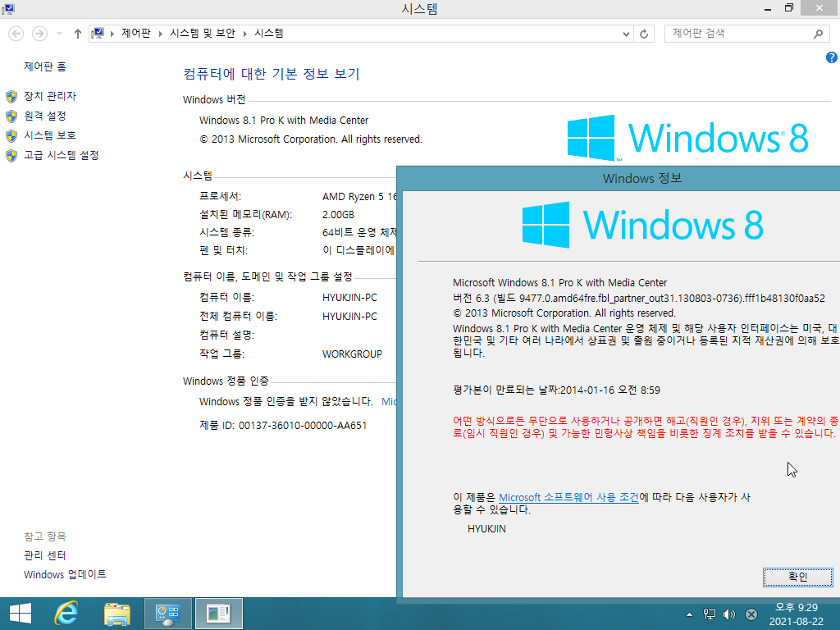Screen dimensions: 840x630
Task: Switch to Control Panel taskbar button
Action: click(168, 614)
